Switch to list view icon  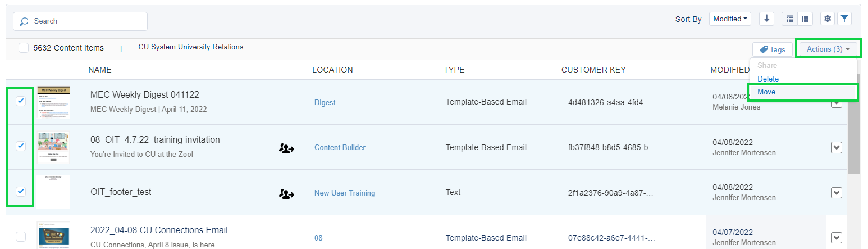(x=790, y=19)
